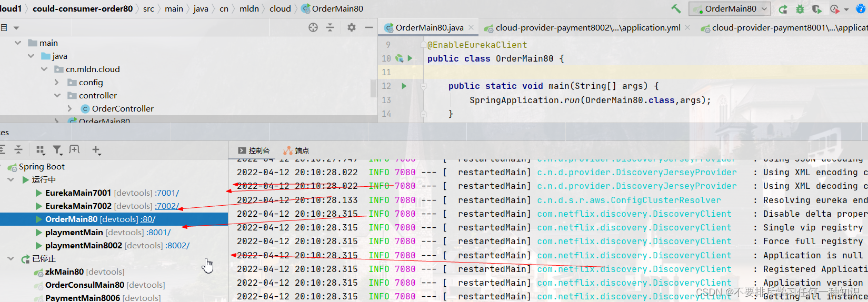This screenshot has height=302, width=868.
Task: Click could-consumer-order80 in the breadcrumb
Action: coord(83,8)
